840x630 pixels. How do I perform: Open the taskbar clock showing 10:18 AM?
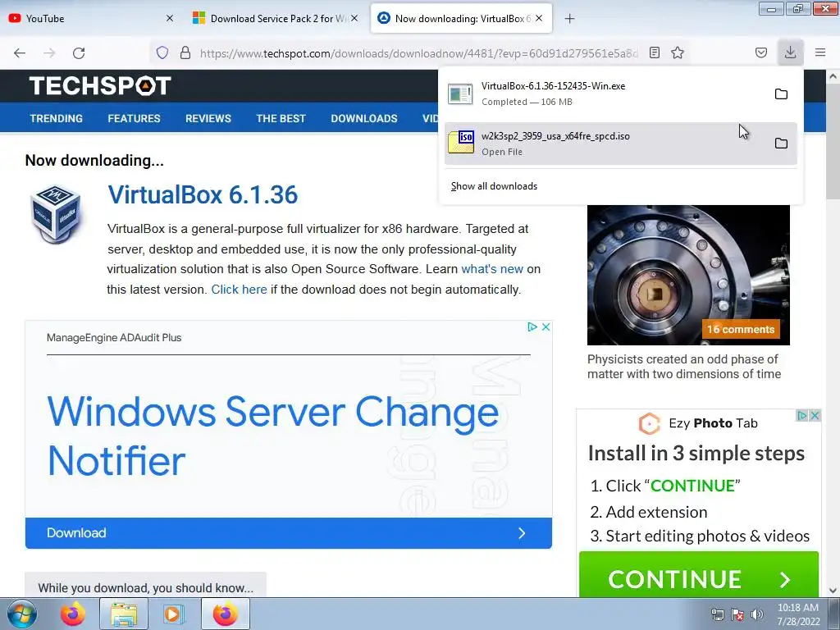coord(798,614)
